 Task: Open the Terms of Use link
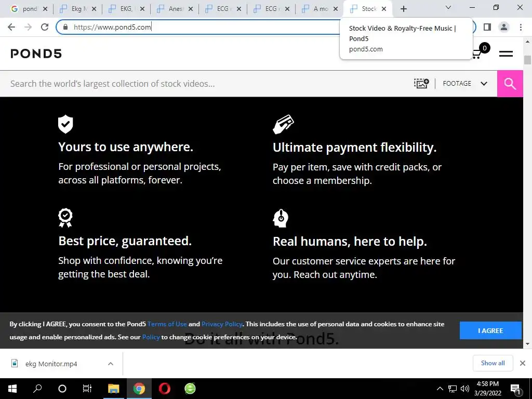pos(167,324)
